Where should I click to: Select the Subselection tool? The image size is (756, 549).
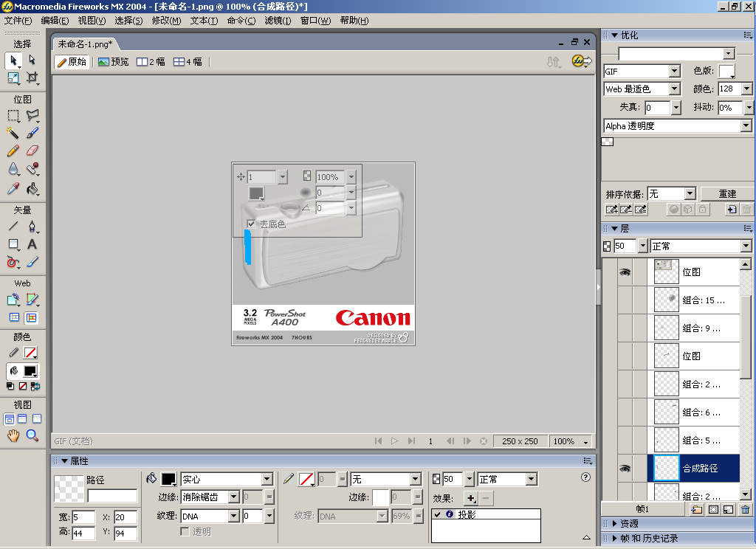pyautogui.click(x=32, y=61)
